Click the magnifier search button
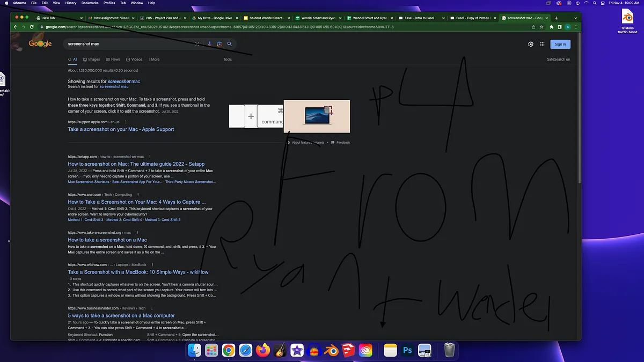Screen dimensions: 644x362 pyautogui.click(x=230, y=44)
